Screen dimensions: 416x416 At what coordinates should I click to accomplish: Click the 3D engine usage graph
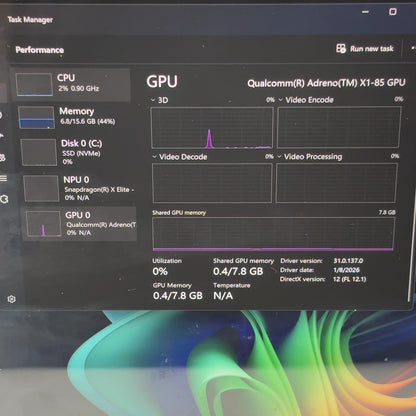coord(212,128)
